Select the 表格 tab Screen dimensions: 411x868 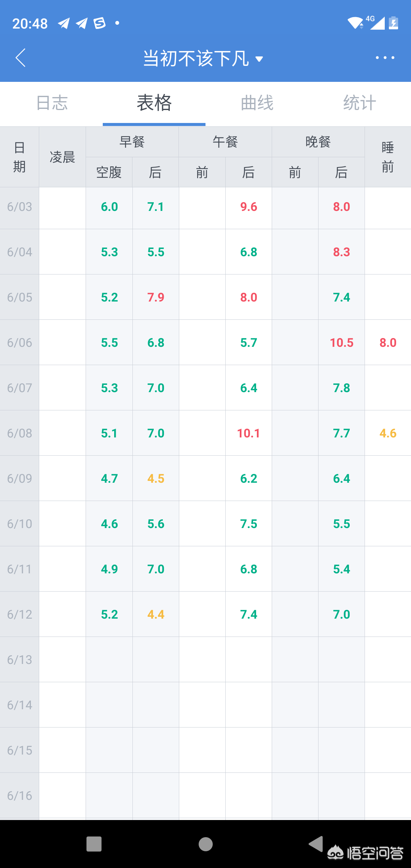click(x=154, y=103)
